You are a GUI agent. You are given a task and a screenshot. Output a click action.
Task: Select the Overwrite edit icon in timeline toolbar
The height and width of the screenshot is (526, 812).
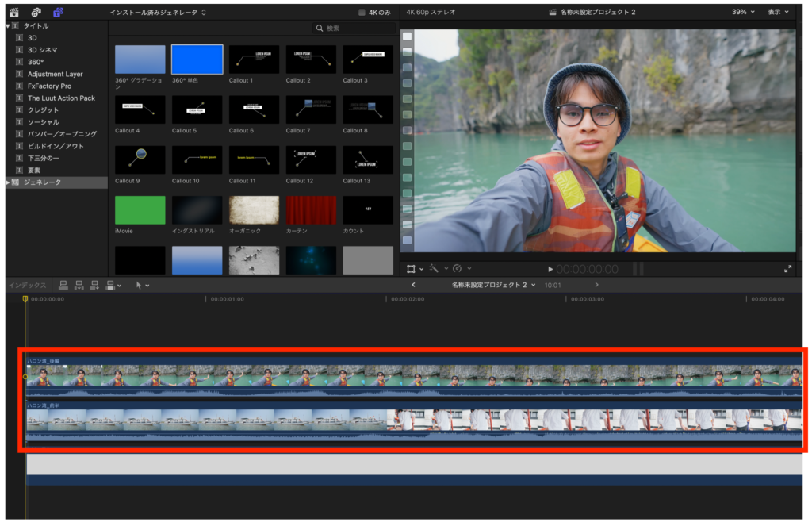(110, 286)
